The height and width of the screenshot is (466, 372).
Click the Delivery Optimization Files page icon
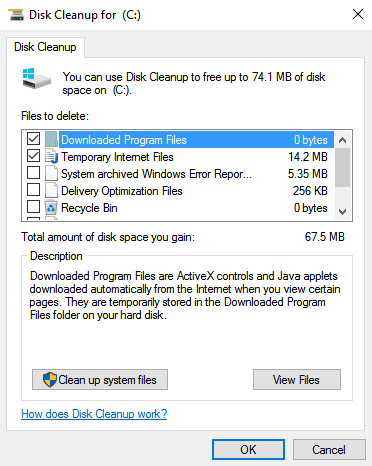(51, 190)
